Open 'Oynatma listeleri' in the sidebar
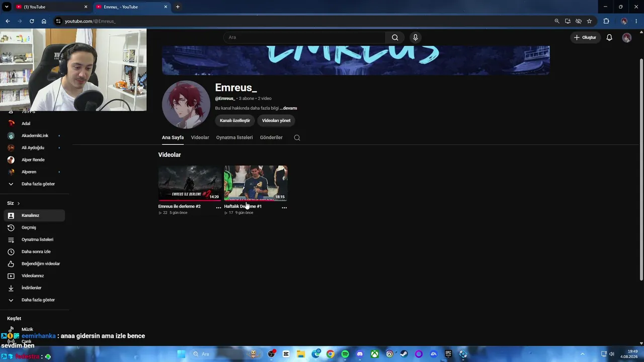 [x=34, y=240]
